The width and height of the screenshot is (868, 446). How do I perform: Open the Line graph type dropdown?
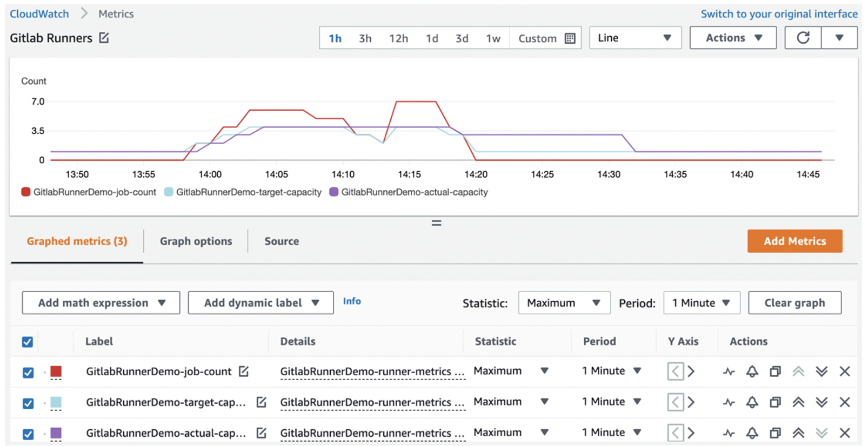point(635,38)
